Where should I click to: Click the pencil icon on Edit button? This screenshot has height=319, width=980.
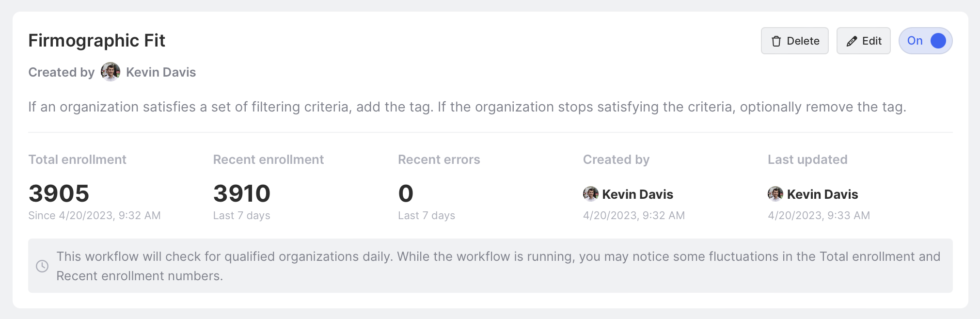tap(852, 41)
